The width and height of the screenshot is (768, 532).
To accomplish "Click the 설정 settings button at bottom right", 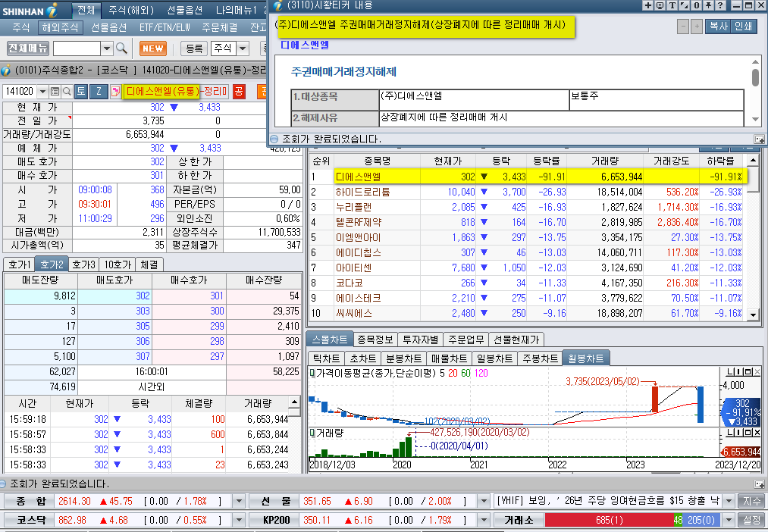I will click(x=752, y=520).
